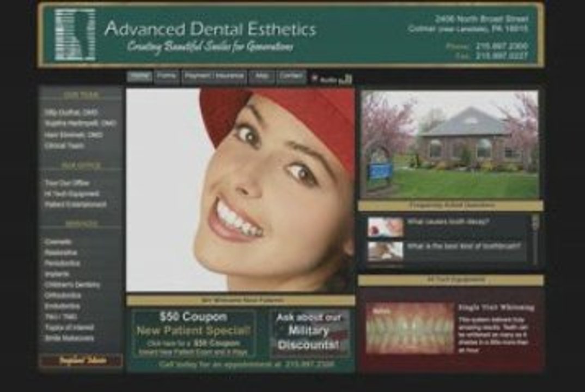This screenshot has height=392, width=585.
Task: Click the teeth whitening before photo
Action: pos(410,328)
